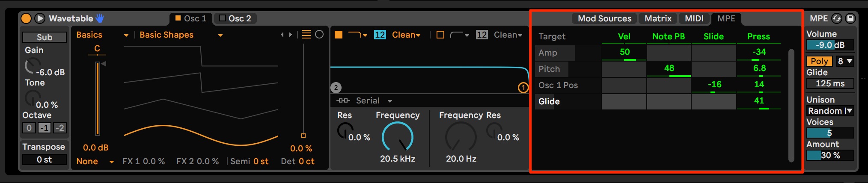Viewport: 868px width, 183px height.
Task: Open the MIDI tab
Action: coord(694,18)
